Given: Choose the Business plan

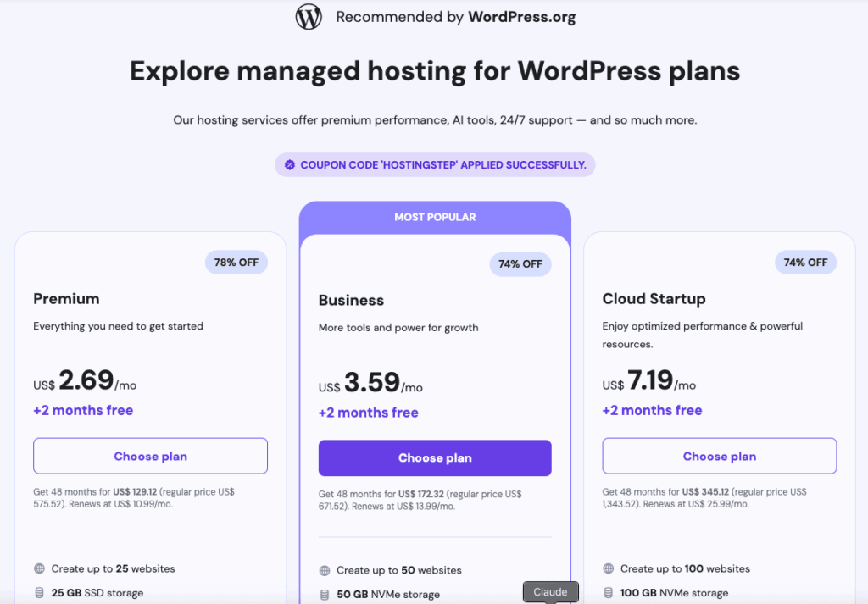Looking at the screenshot, I should click(435, 458).
